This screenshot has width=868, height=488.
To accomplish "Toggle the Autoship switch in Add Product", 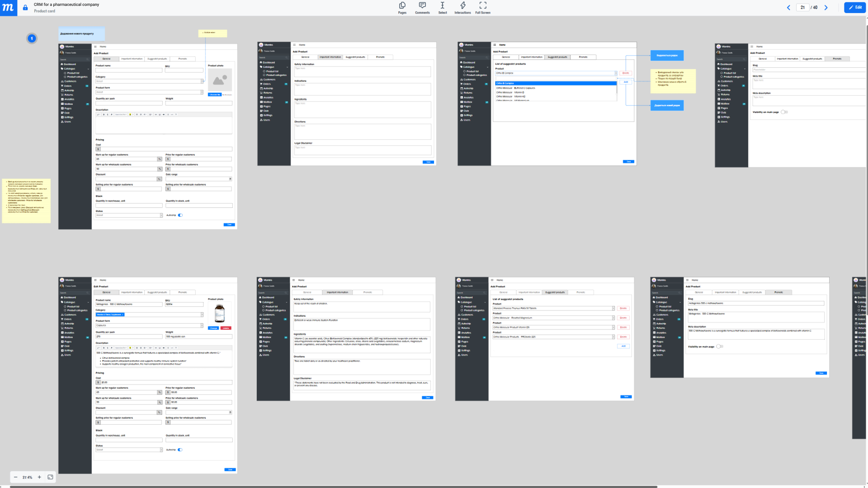I will (x=180, y=215).
